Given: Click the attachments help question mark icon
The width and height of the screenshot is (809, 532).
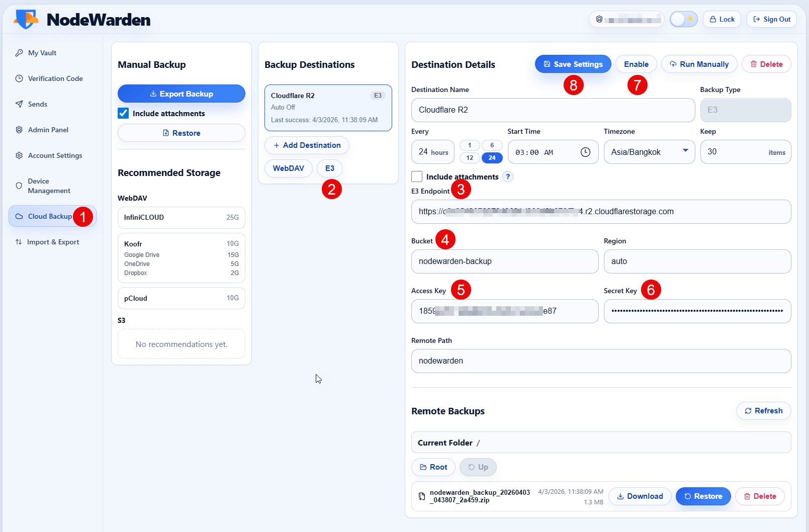Looking at the screenshot, I should coord(508,176).
